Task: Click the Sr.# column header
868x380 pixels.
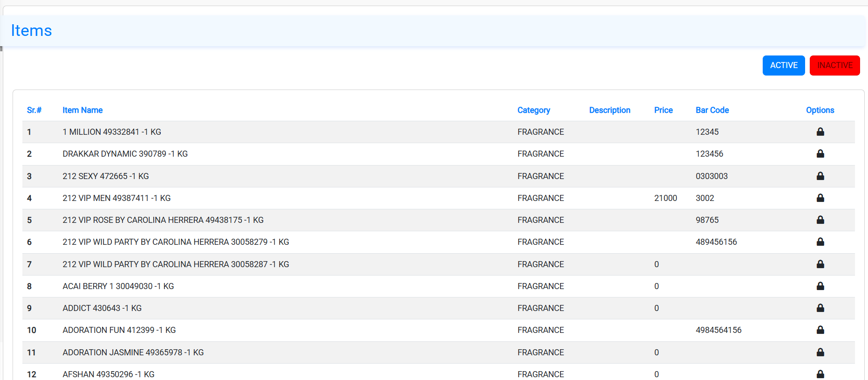Action: [x=34, y=110]
